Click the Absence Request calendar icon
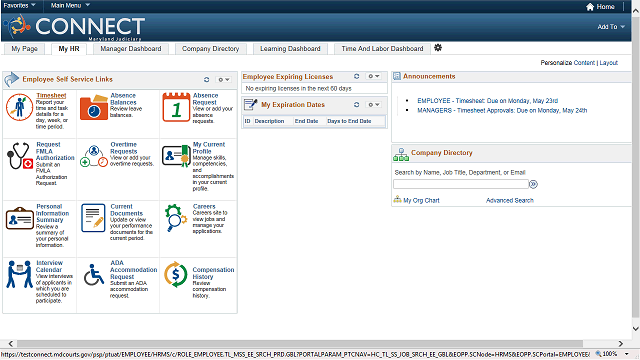This screenshot has height=360, width=640. click(x=176, y=107)
